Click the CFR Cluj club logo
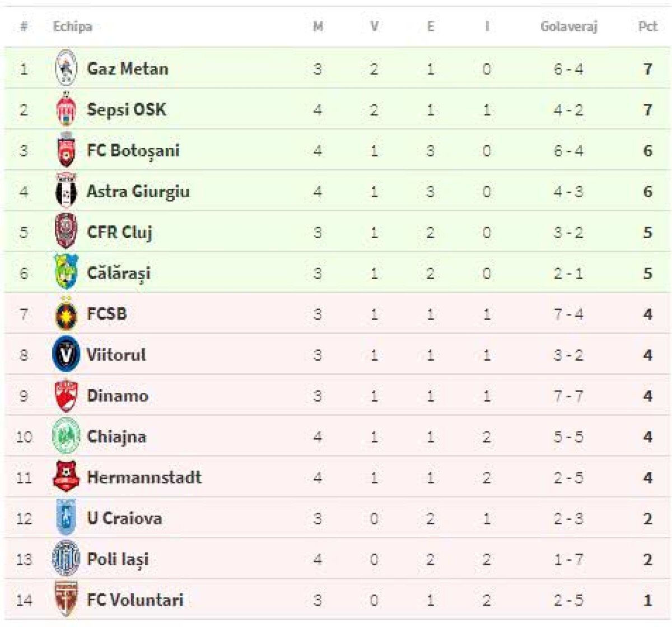This screenshot has height=627, width=672. pos(66,231)
